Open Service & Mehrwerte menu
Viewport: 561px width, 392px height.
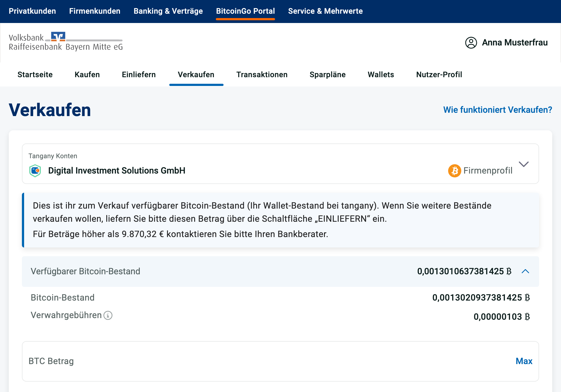325,11
